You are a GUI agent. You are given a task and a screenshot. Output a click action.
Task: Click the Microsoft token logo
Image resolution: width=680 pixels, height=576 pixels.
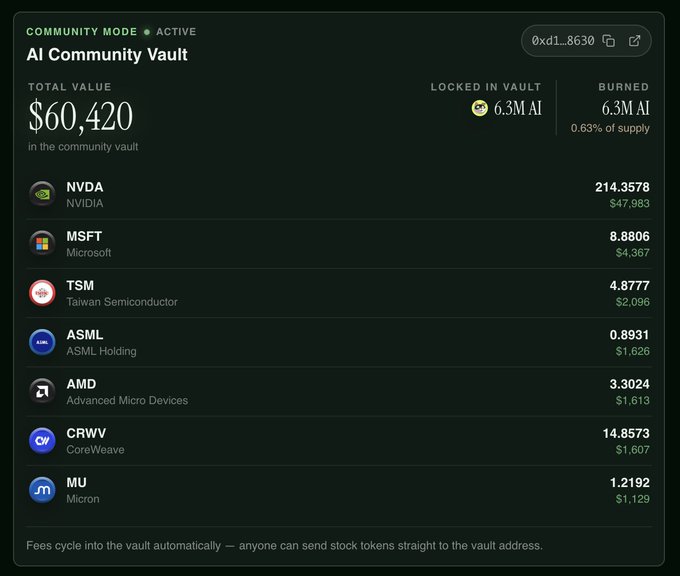(x=42, y=244)
